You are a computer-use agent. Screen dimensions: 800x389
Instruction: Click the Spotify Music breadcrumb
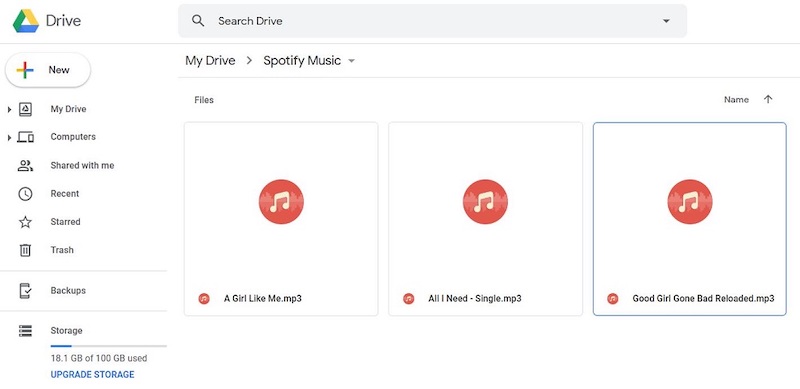coord(302,61)
